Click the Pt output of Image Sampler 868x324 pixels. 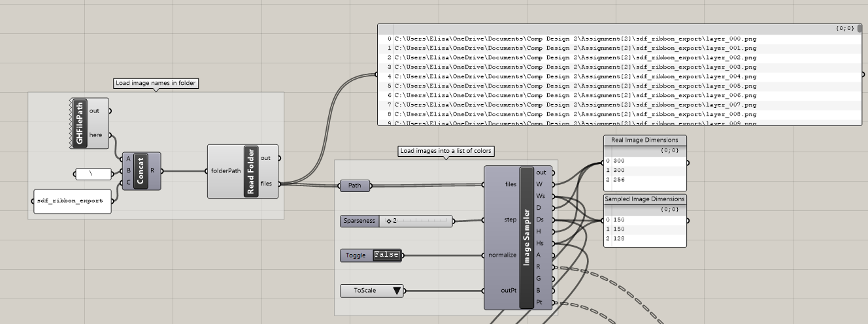539,302
